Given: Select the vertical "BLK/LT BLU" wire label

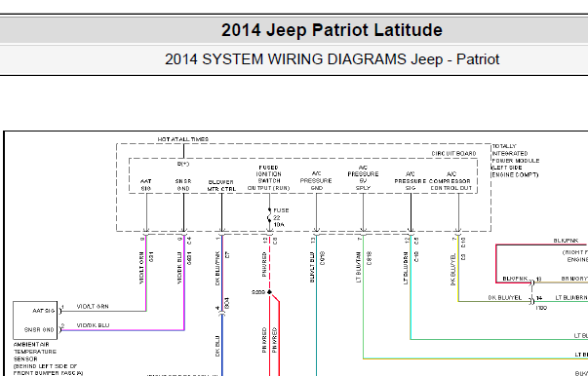Looking at the screenshot, I should coord(312,267).
